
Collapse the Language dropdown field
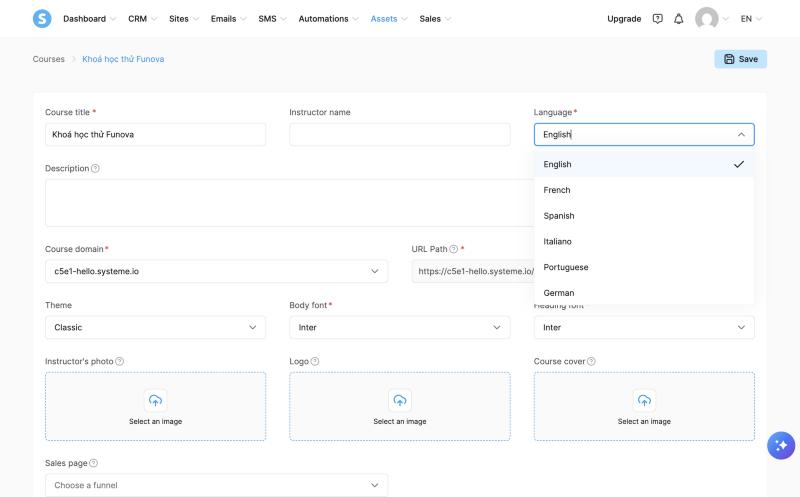pos(644,135)
